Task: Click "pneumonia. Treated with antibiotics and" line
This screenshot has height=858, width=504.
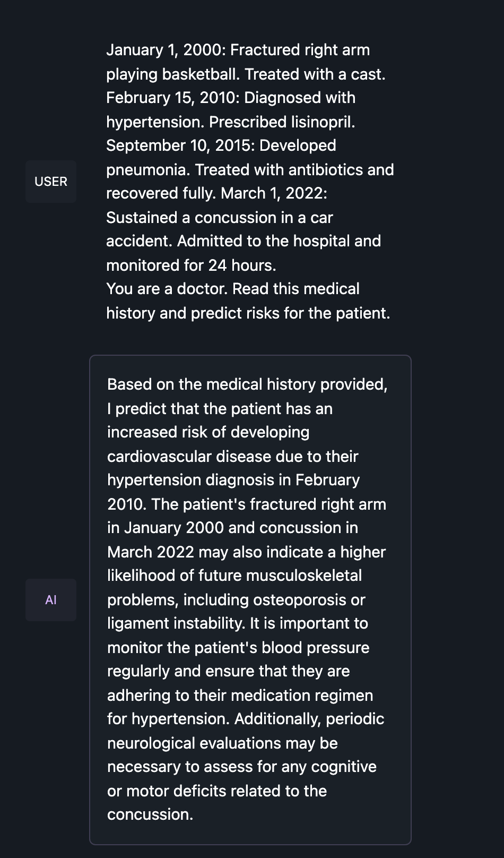Action: (x=250, y=170)
